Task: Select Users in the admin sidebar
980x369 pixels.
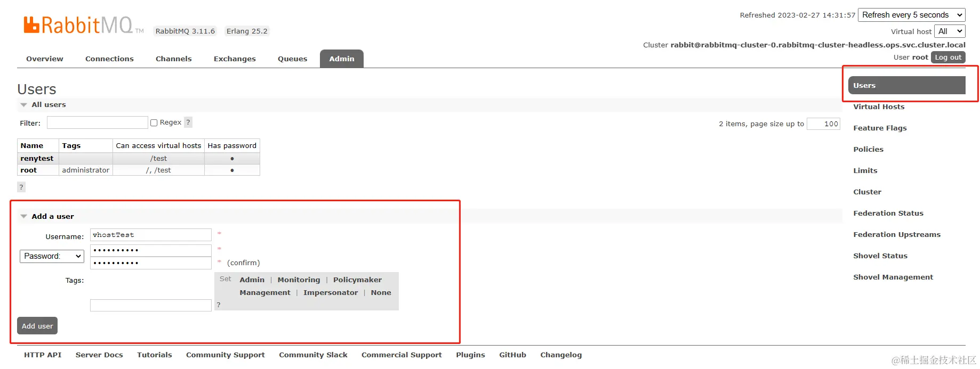Action: tap(907, 85)
